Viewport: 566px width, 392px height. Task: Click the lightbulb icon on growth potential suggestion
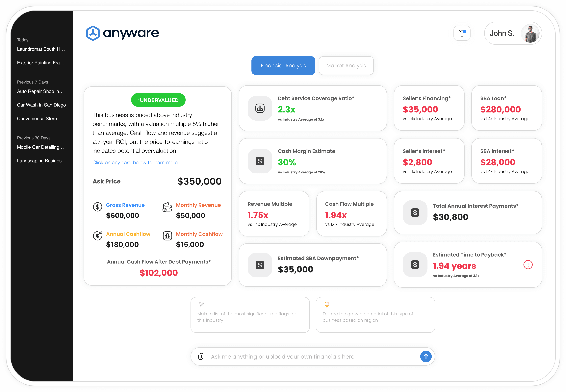(x=327, y=305)
